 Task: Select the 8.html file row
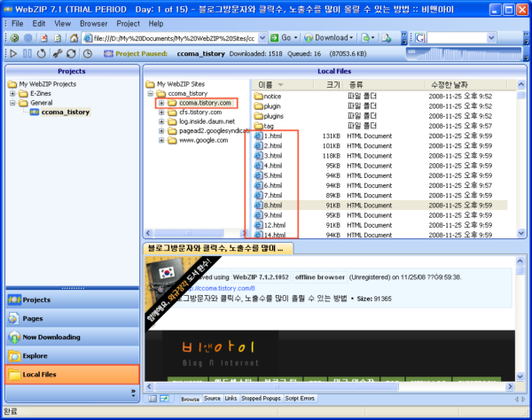[x=380, y=205]
